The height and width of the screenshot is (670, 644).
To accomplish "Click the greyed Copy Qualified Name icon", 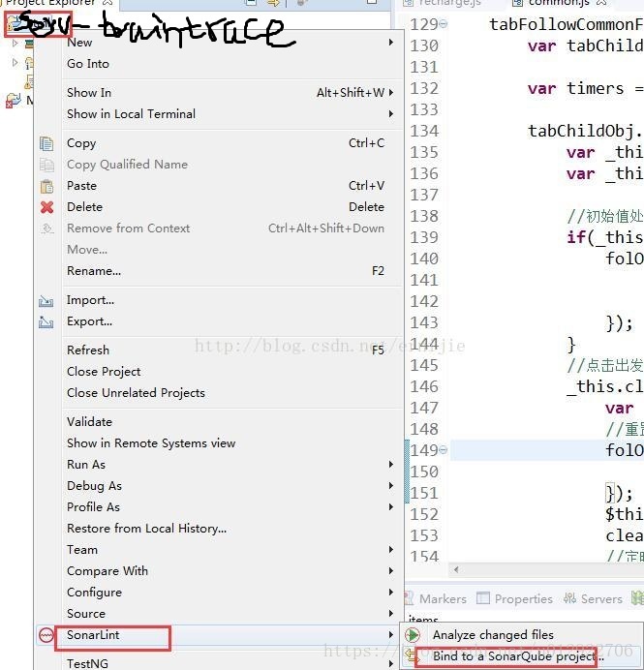I will [x=46, y=165].
